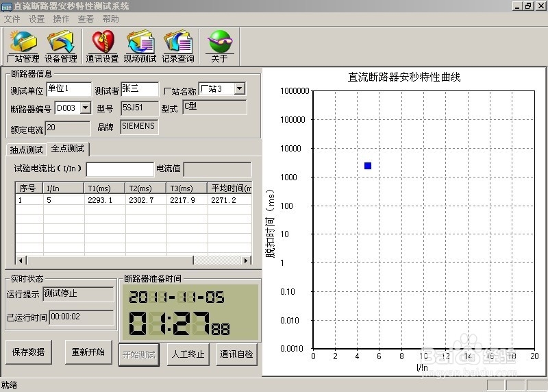
Task: Click table scrollbar left arrow
Action: [x=21, y=260]
